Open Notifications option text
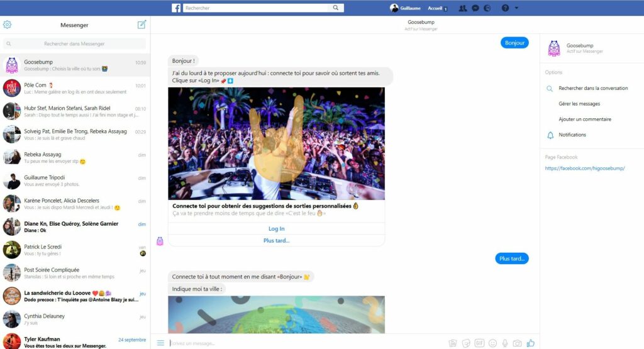 572,135
